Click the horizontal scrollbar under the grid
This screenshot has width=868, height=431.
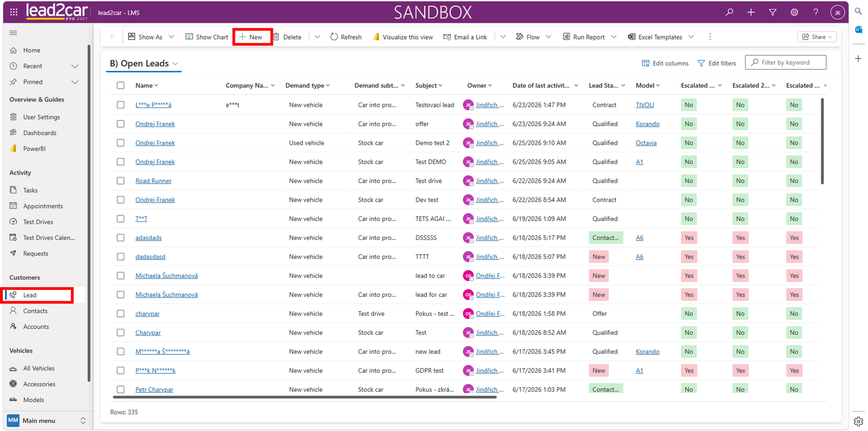pyautogui.click(x=304, y=397)
